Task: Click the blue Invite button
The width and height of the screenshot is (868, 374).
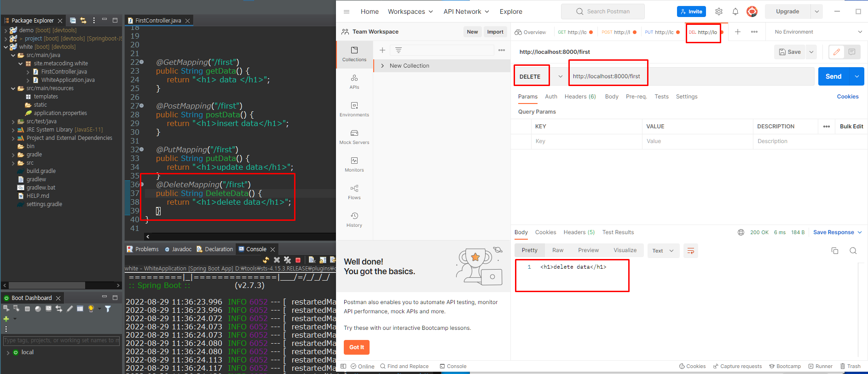Action: tap(691, 12)
